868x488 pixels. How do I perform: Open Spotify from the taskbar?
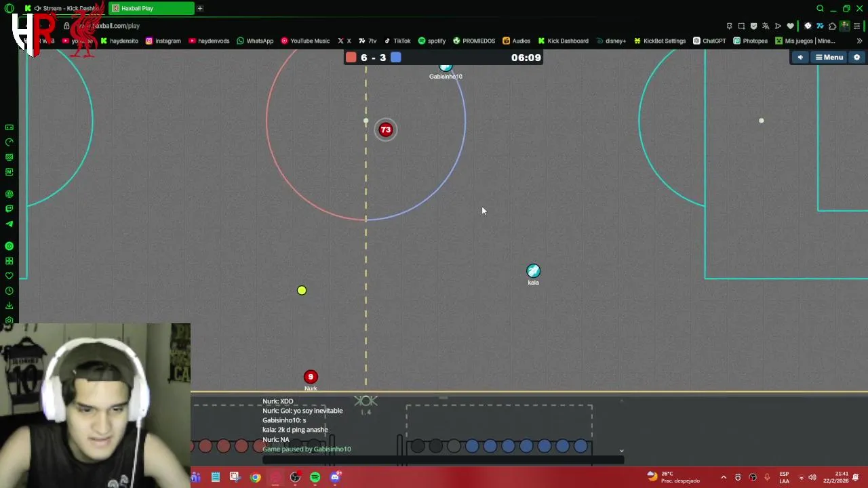point(315,477)
